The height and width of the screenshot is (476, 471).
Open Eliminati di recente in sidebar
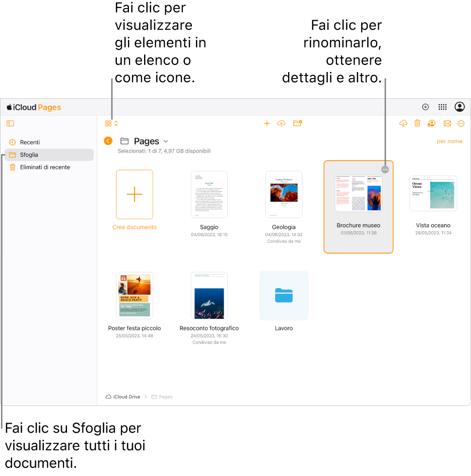(49, 167)
